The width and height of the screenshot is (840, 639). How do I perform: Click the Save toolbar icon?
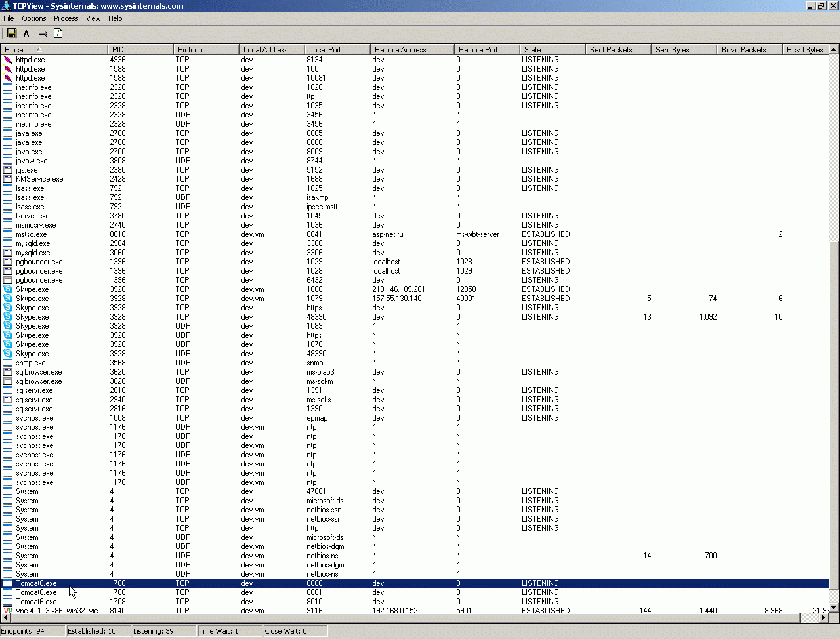pos(12,33)
